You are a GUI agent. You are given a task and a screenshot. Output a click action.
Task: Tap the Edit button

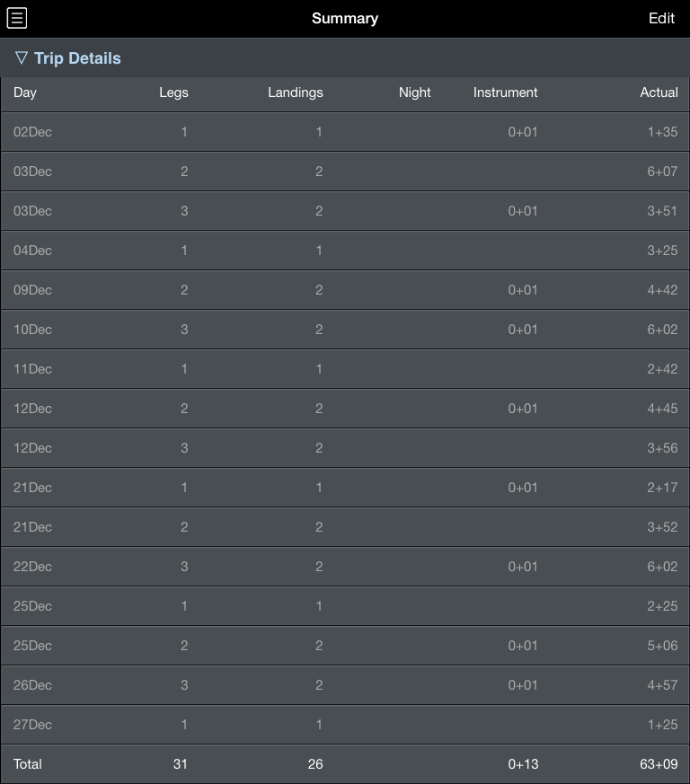click(x=661, y=19)
